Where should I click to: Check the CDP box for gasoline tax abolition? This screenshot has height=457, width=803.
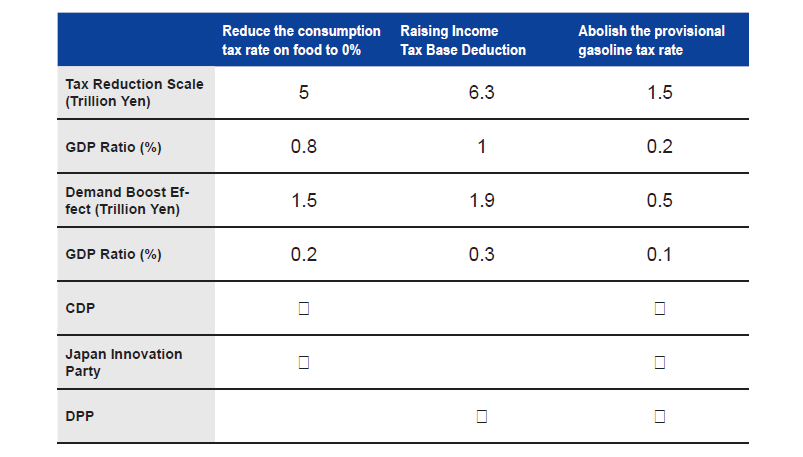[660, 309]
